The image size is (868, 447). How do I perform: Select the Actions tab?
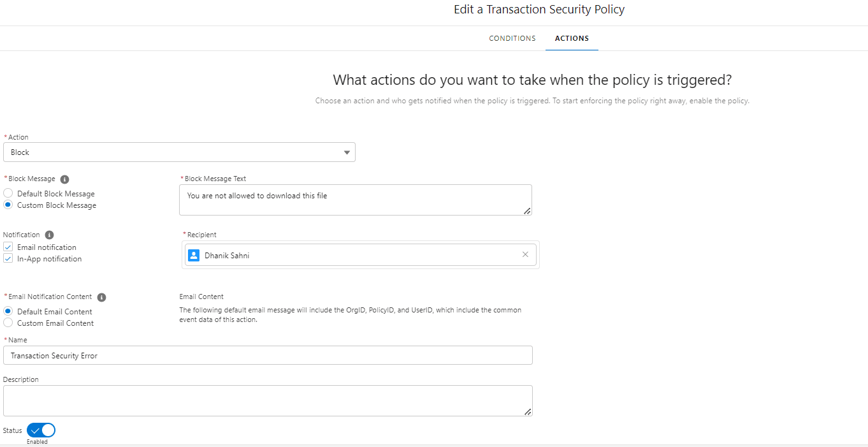click(572, 38)
